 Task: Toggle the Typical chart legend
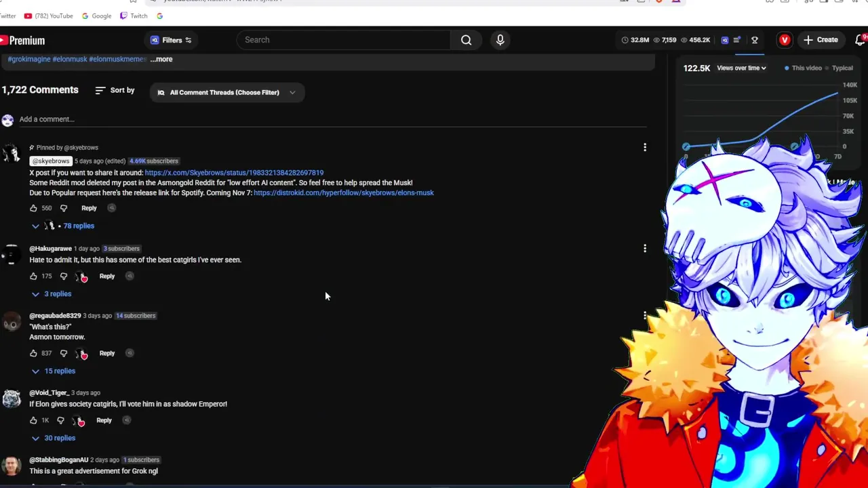point(838,68)
